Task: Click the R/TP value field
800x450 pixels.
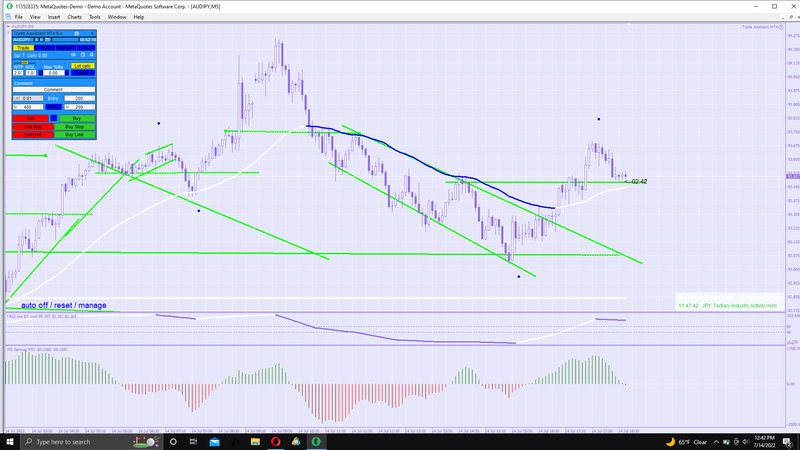Action: pyautogui.click(x=18, y=73)
